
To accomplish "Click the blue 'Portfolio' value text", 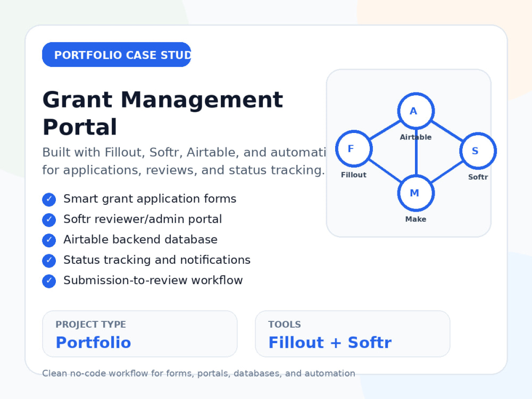I will coord(93,343).
